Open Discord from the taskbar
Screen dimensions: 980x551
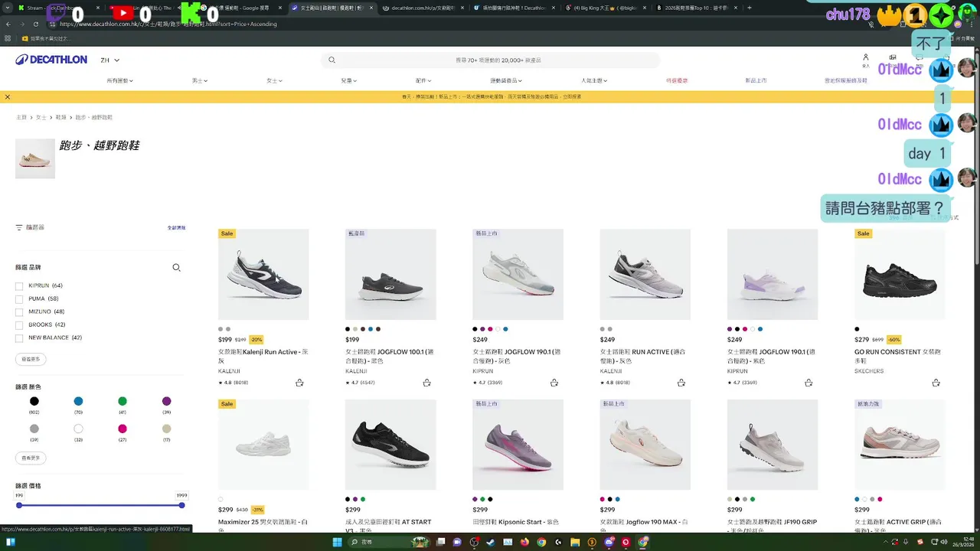(609, 542)
